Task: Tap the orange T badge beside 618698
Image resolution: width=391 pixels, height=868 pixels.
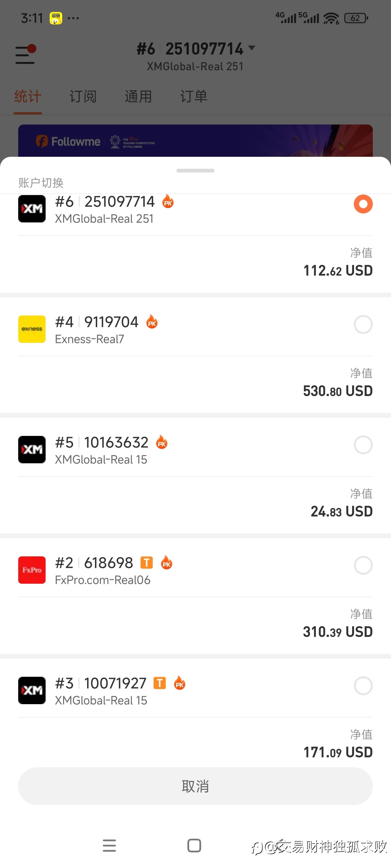Action: pos(146,562)
